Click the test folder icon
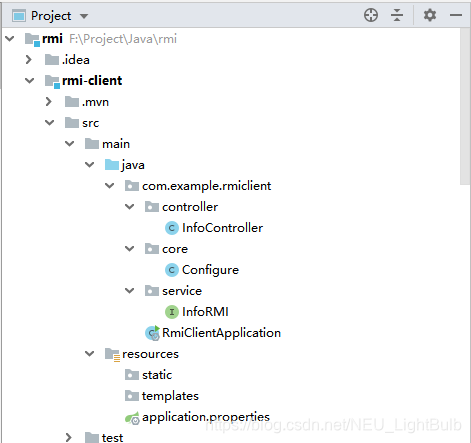 click(x=92, y=437)
